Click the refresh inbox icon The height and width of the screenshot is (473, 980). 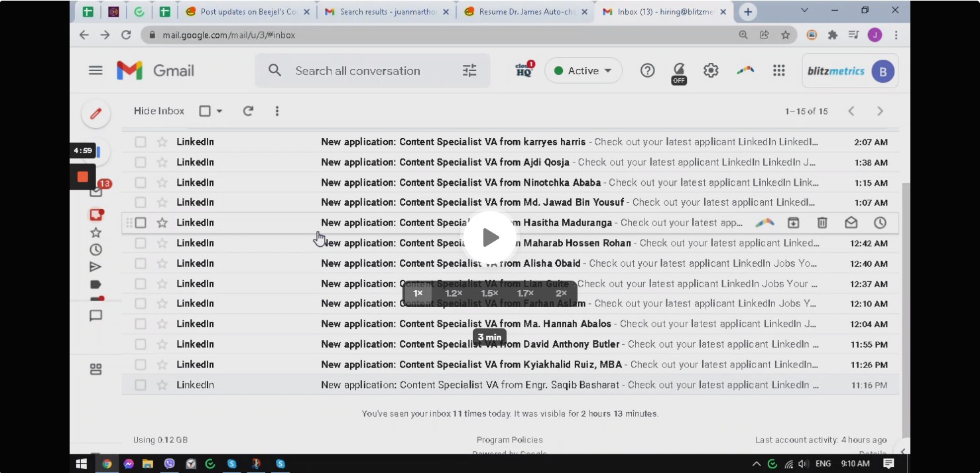pos(248,111)
